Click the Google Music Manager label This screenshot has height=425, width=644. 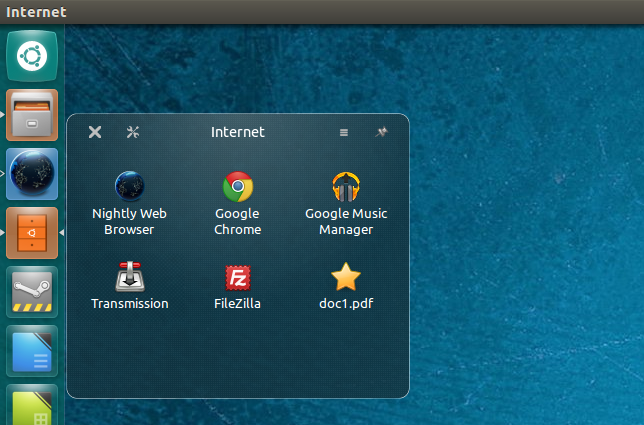(346, 221)
